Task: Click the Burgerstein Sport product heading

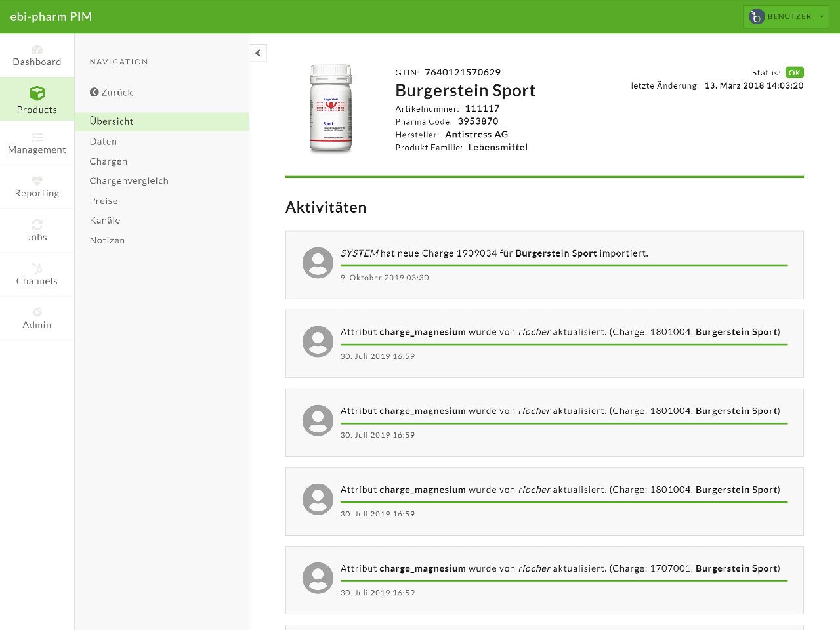Action: (465, 91)
